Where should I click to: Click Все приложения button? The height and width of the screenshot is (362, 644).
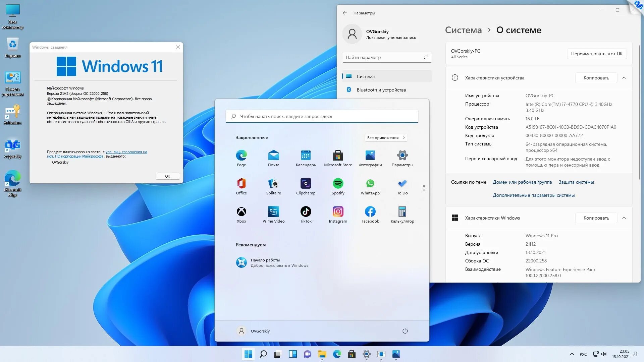click(386, 137)
